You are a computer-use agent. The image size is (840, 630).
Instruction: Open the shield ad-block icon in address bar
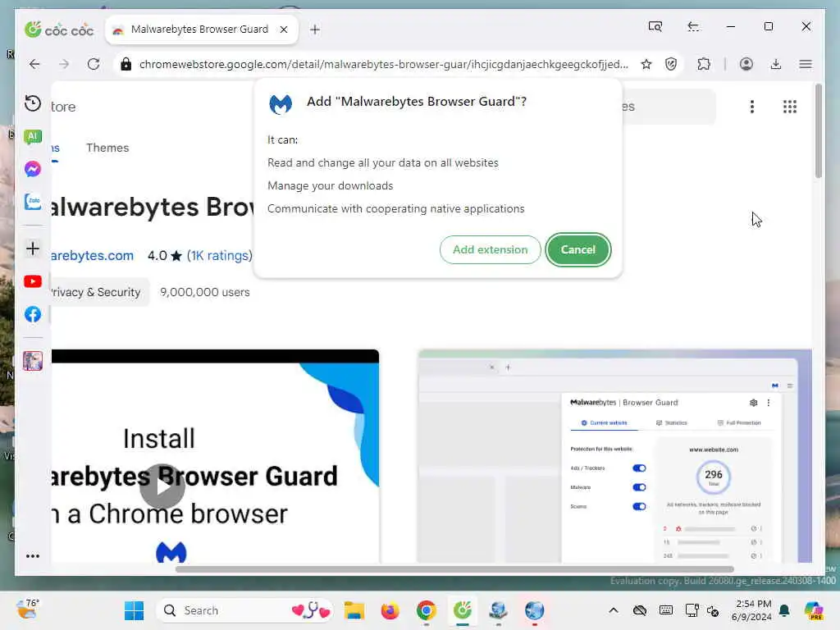670,64
